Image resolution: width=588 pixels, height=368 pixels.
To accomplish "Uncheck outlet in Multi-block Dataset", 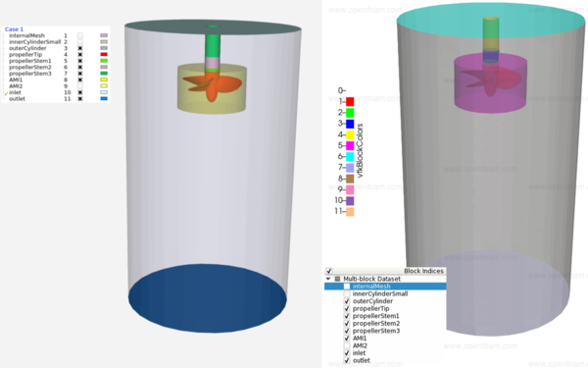I will 347,360.
